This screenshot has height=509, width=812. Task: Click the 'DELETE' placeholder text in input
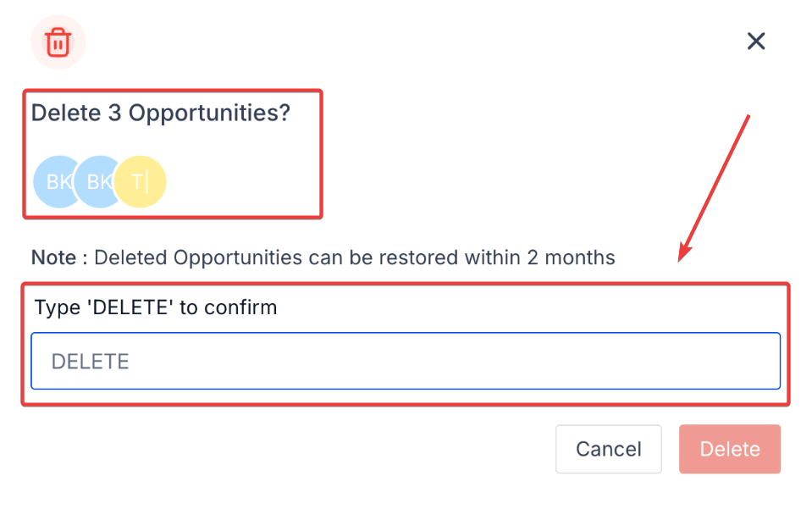(90, 362)
